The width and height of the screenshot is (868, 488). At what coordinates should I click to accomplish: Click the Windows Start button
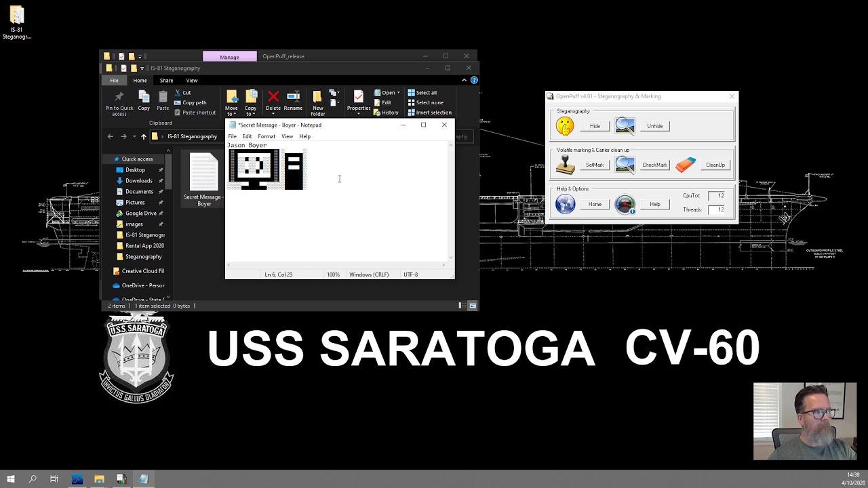tap(11, 479)
